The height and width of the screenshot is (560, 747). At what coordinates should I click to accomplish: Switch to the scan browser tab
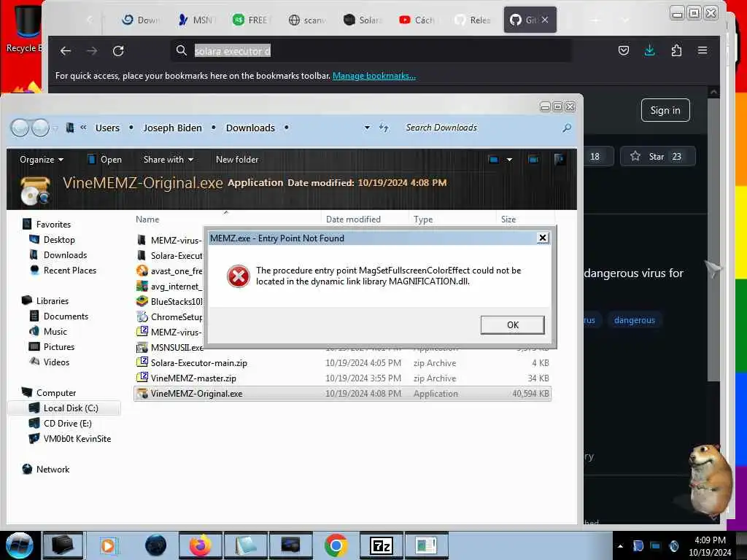(307, 20)
